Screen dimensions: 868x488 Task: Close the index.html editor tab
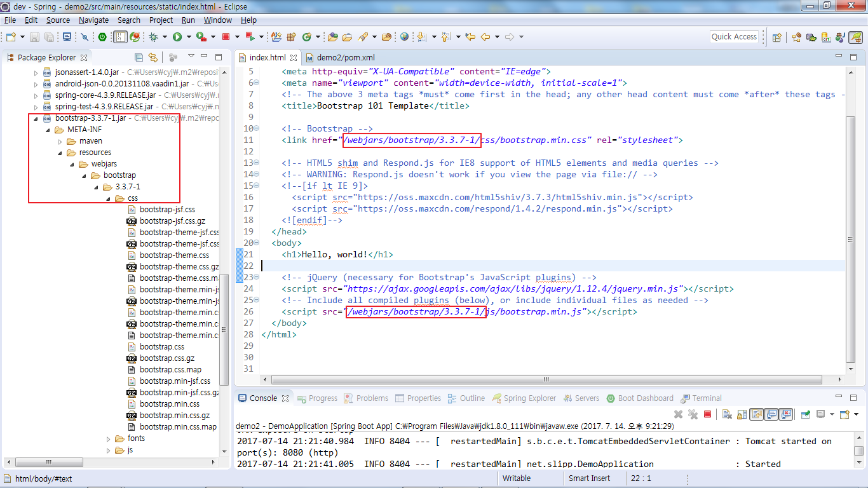[x=294, y=58]
